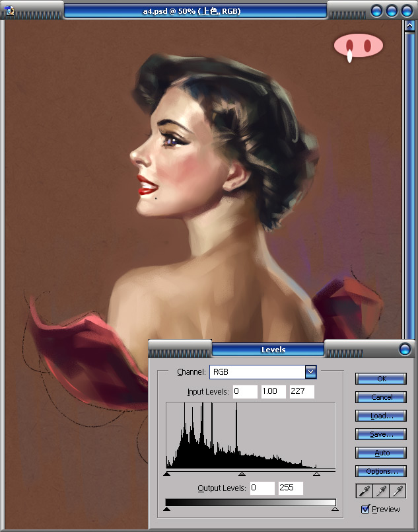Screen dimensions: 418x532
Task: Focus the gamma field showing 1.00
Action: click(273, 391)
